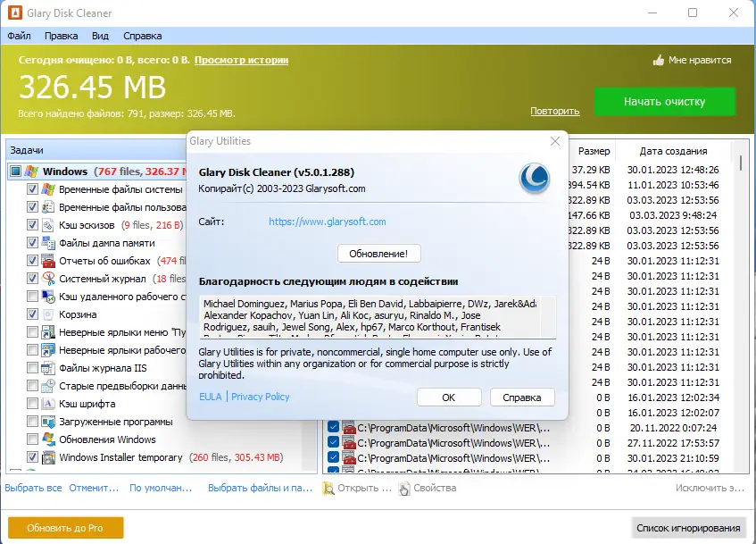Click Выбрать файлы и па… link
The image size is (756, 544).
(261, 488)
